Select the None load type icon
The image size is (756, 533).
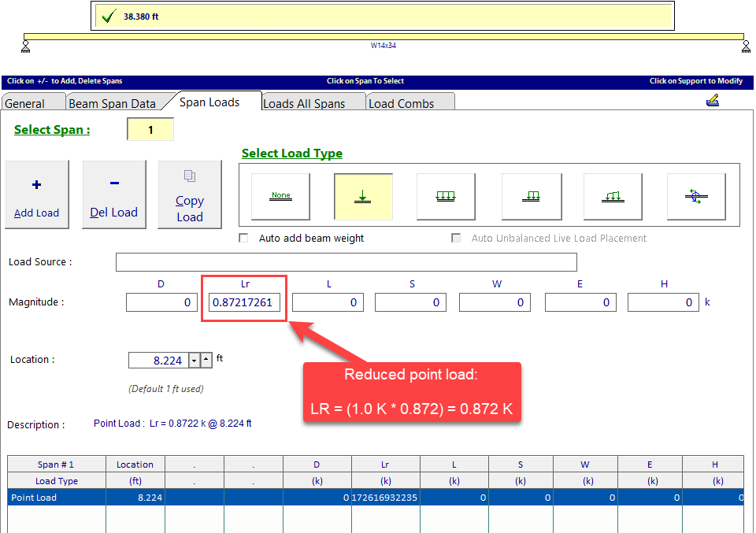(280, 196)
